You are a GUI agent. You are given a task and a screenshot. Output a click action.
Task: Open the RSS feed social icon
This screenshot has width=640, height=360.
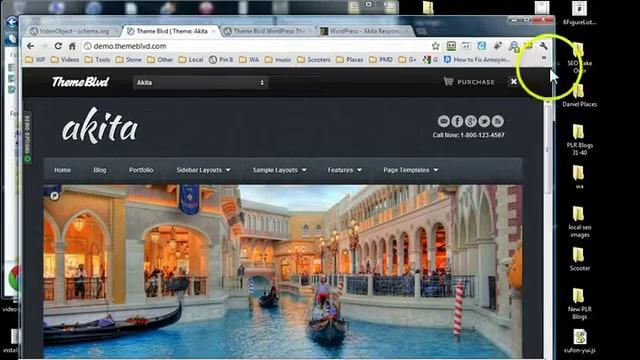coord(498,121)
